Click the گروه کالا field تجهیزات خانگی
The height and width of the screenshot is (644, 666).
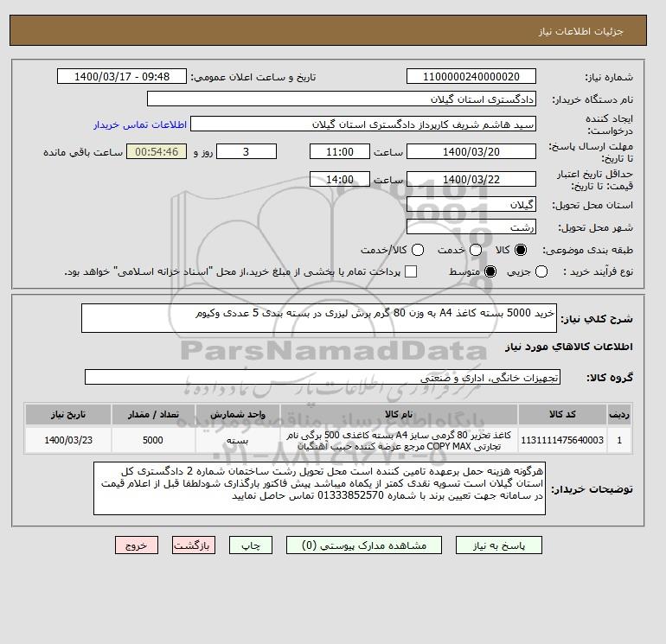[x=323, y=377]
